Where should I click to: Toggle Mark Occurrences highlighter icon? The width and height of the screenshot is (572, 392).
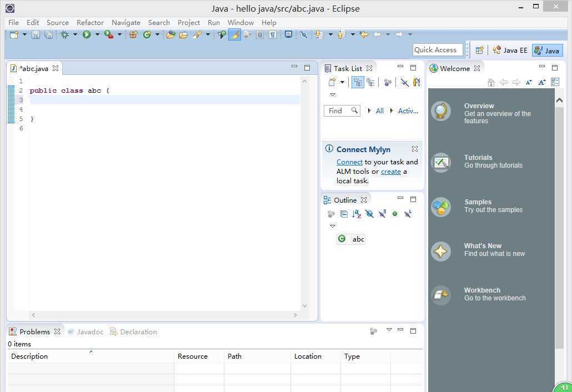(x=234, y=34)
